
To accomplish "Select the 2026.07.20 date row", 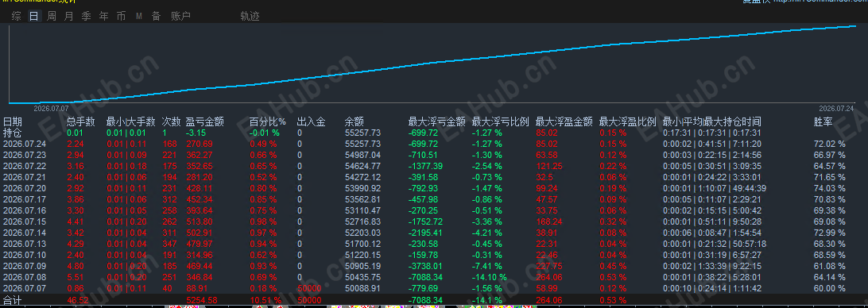I will tap(25, 188).
